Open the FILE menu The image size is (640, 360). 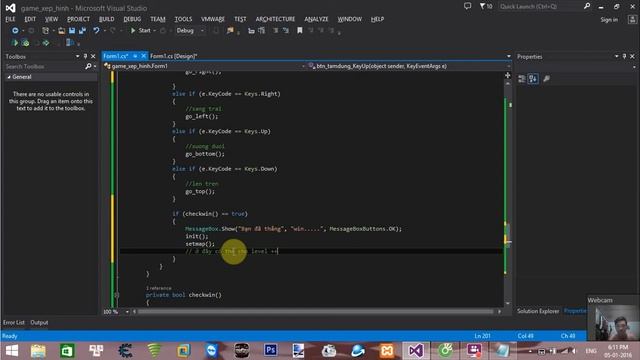10,19
